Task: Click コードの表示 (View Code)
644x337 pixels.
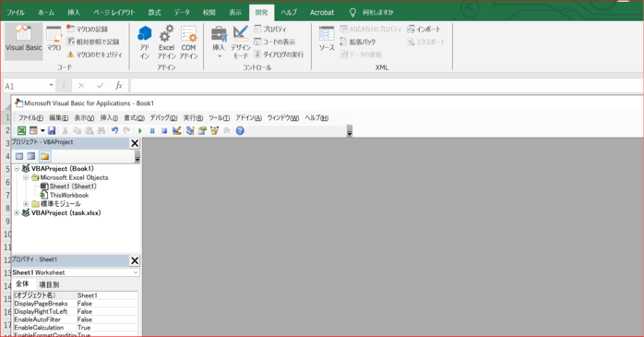Action: 274,42
